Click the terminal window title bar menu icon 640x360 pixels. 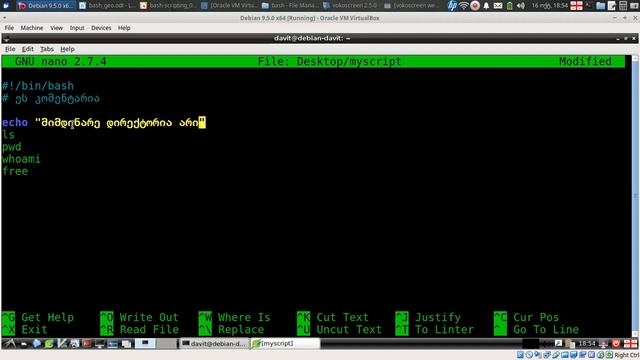[6, 39]
